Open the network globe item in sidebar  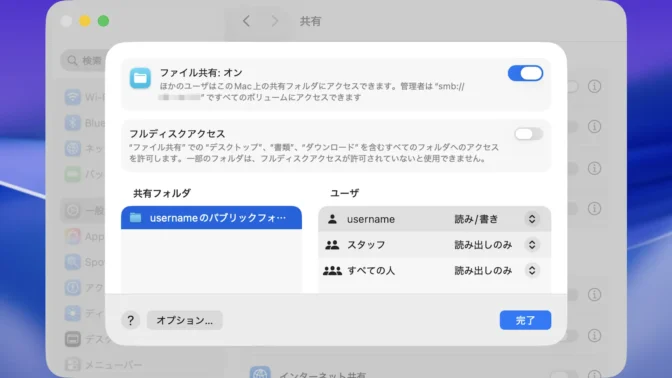pos(84,149)
